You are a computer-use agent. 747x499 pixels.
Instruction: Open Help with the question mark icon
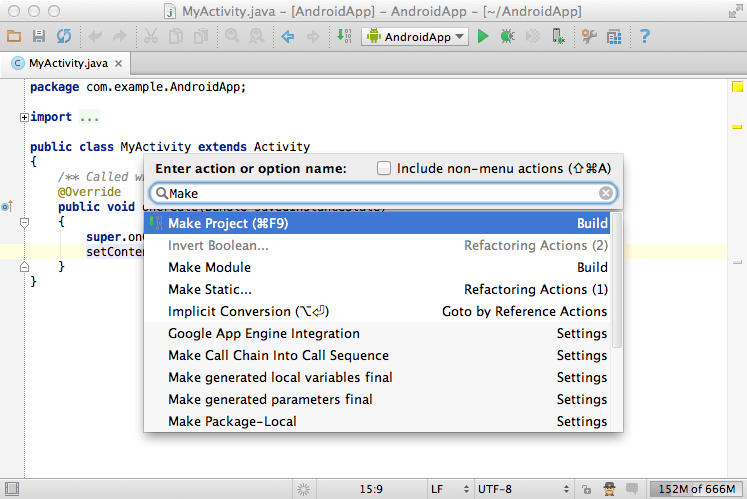[x=645, y=36]
